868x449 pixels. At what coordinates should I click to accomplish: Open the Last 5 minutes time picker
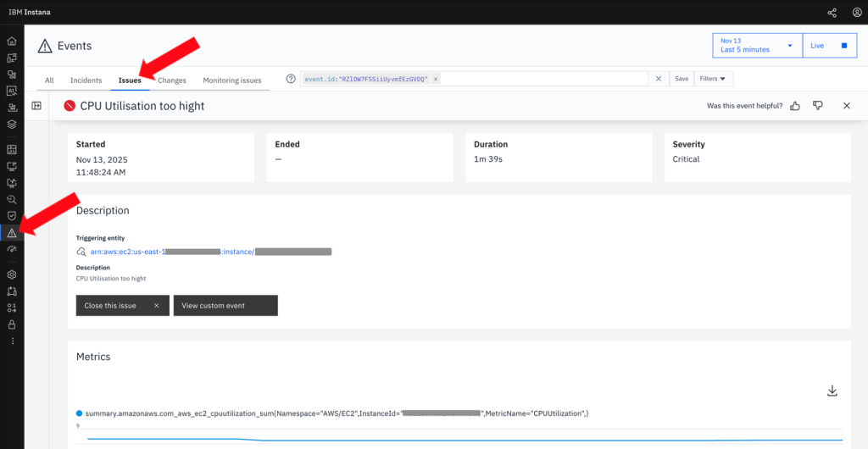point(757,46)
